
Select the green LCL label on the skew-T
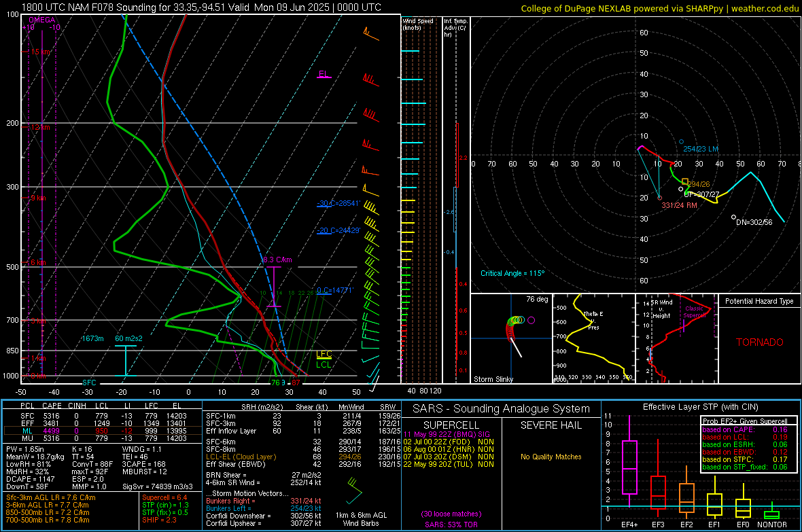(x=324, y=364)
